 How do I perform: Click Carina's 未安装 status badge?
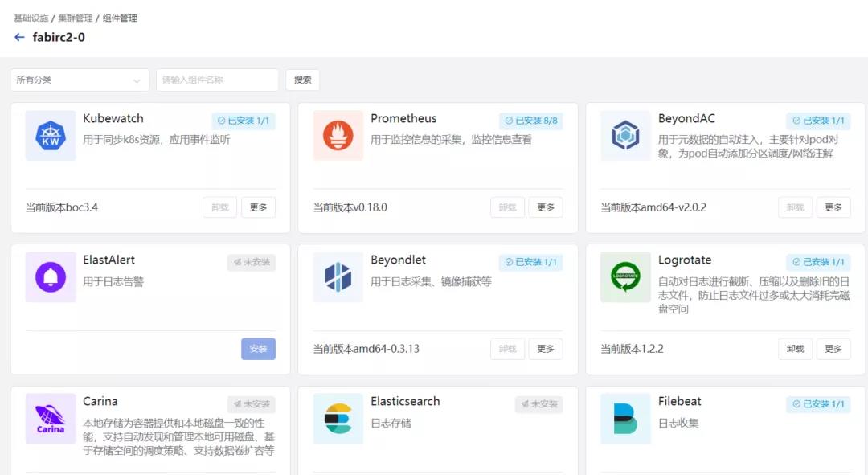pos(252,404)
